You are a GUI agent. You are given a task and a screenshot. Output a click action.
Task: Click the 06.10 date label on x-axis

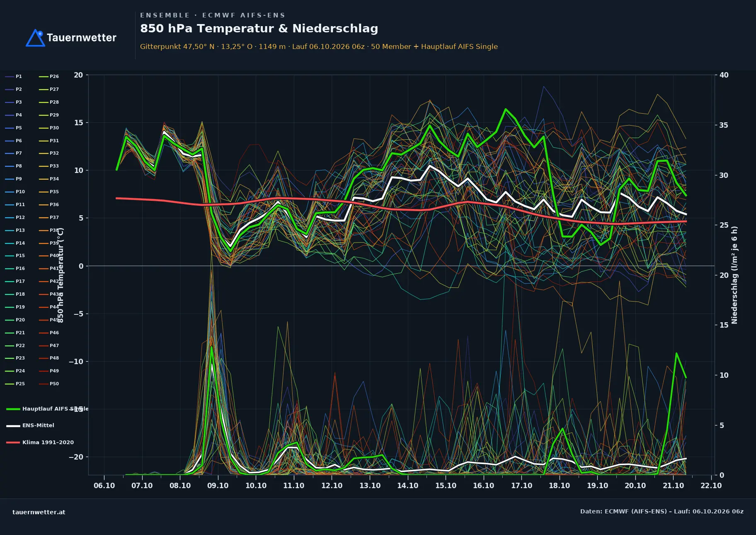104,486
